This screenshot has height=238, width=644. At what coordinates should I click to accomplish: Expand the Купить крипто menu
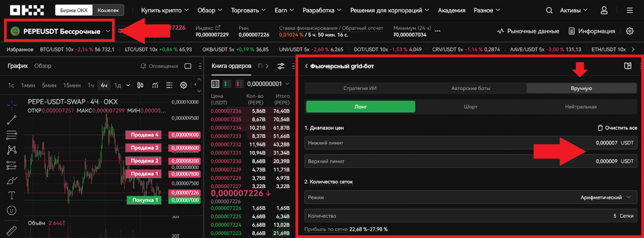pos(164,10)
